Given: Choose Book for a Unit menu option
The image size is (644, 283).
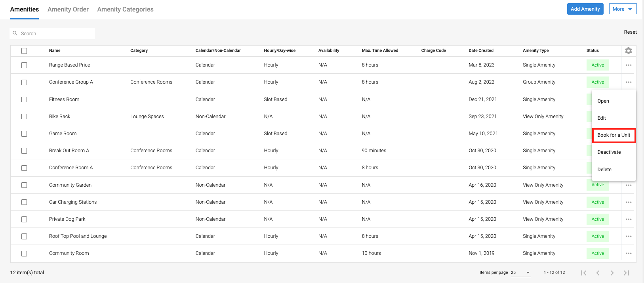Looking at the screenshot, I should (x=614, y=135).
